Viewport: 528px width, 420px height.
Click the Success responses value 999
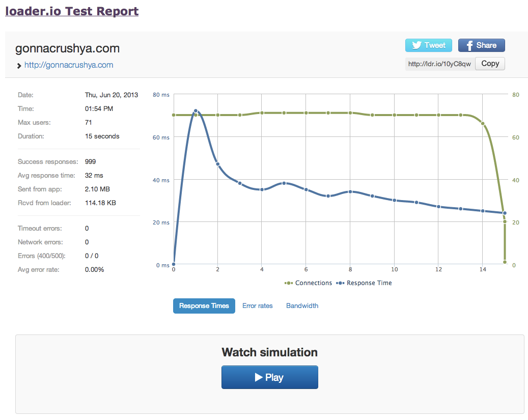[x=90, y=162]
